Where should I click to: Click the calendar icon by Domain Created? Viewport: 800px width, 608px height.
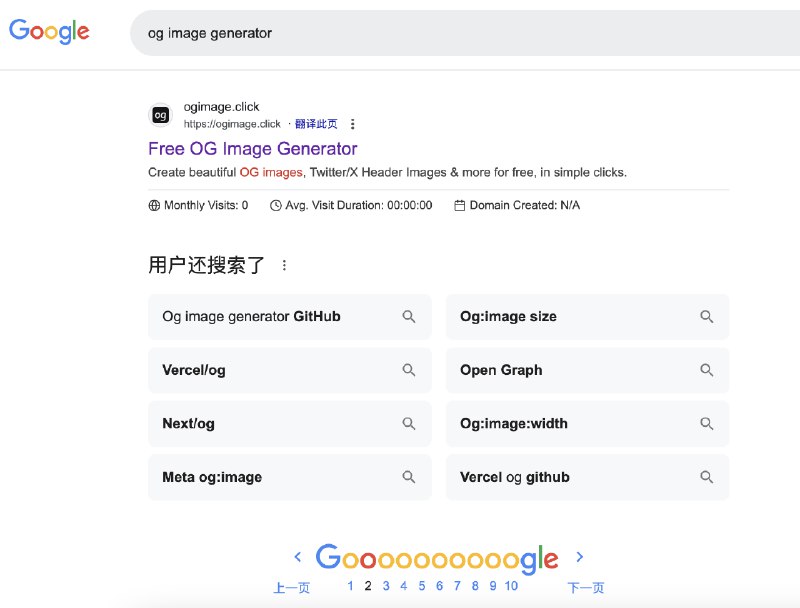[x=460, y=205]
